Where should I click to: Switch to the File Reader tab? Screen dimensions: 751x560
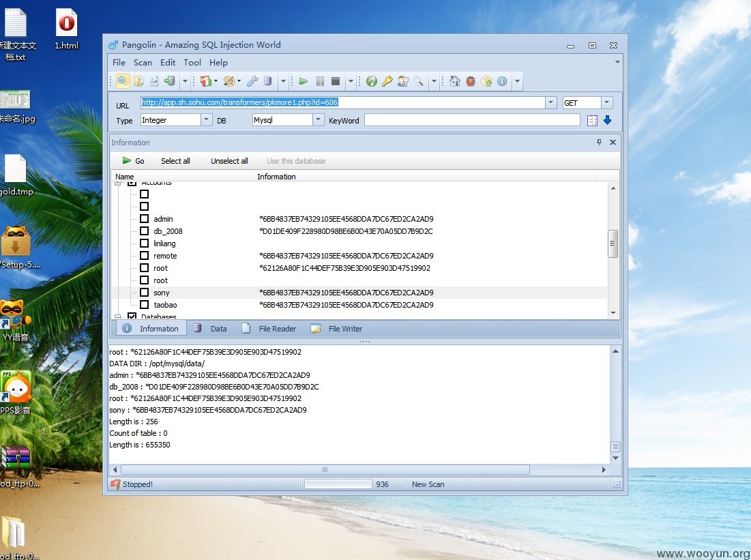click(x=269, y=329)
